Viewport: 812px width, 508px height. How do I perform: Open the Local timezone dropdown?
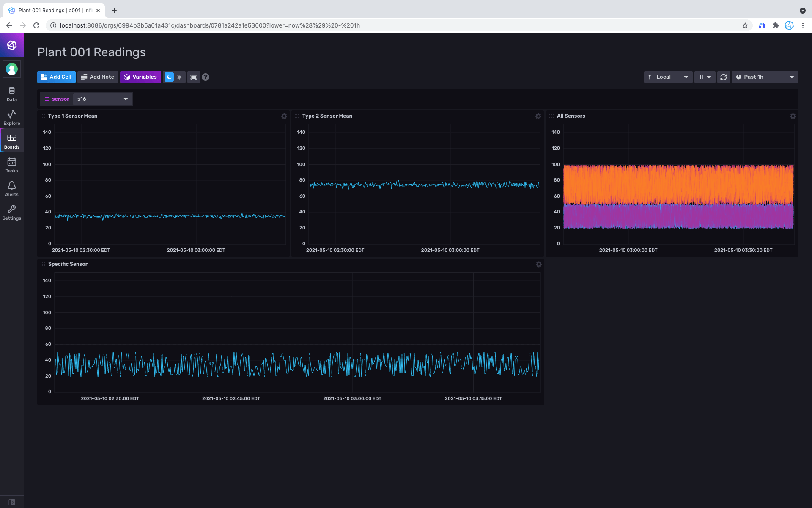tap(668, 77)
